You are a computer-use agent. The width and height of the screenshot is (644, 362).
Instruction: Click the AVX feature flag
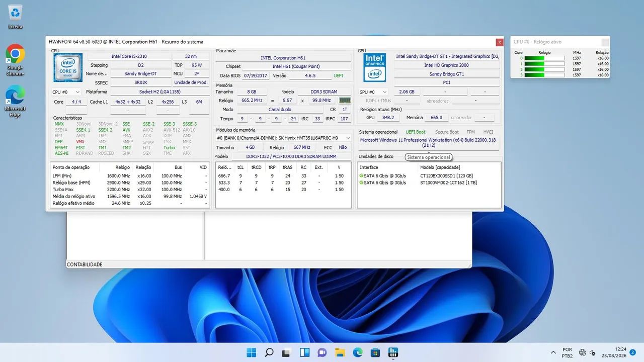coord(126,130)
